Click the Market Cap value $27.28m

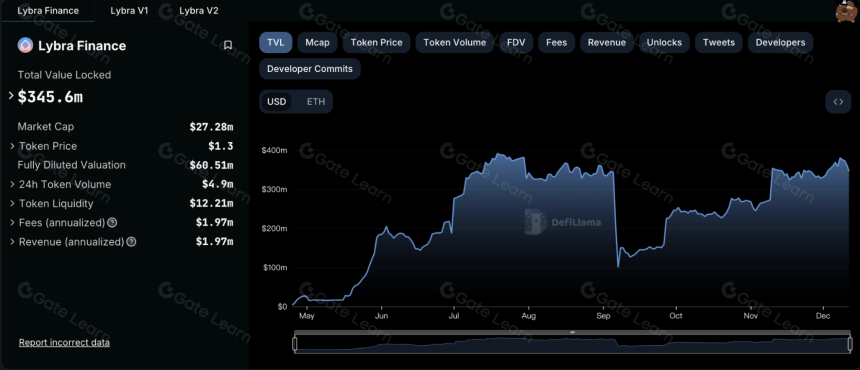[x=211, y=127]
